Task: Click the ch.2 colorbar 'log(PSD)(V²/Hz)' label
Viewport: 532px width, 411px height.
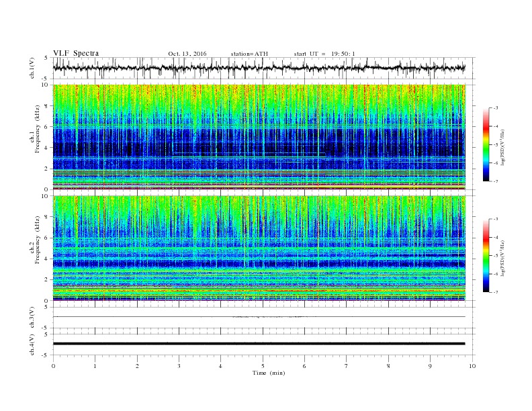Action: (x=503, y=258)
